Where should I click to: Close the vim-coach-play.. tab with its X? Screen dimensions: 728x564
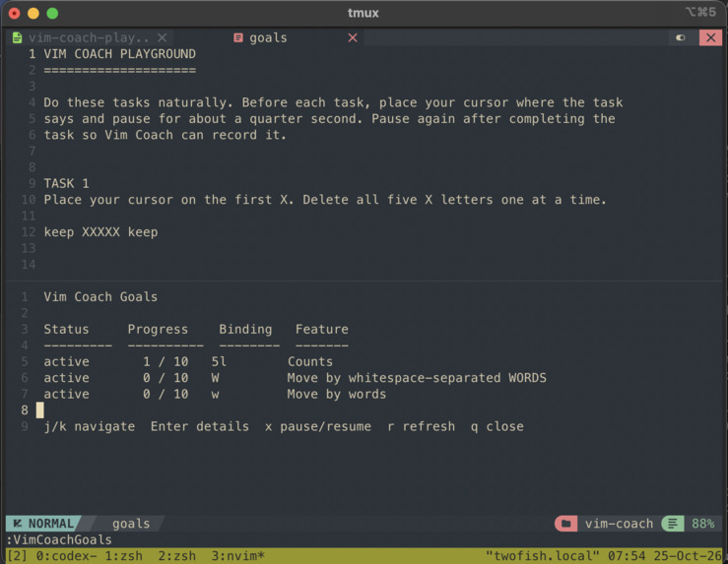pos(162,37)
